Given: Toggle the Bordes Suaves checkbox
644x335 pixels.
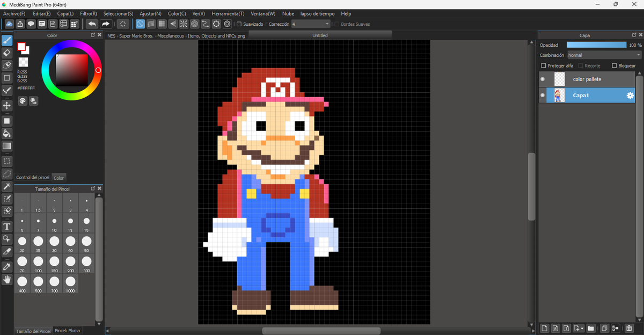Looking at the screenshot, I should click(x=337, y=24).
